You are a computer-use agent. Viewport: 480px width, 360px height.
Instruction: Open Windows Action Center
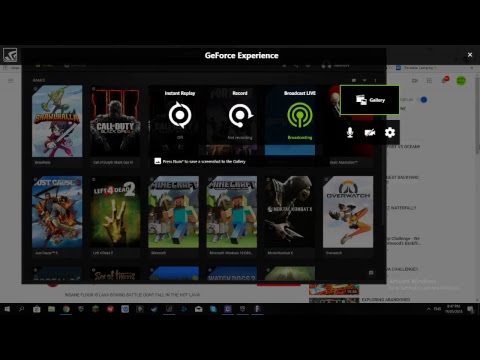click(x=470, y=309)
